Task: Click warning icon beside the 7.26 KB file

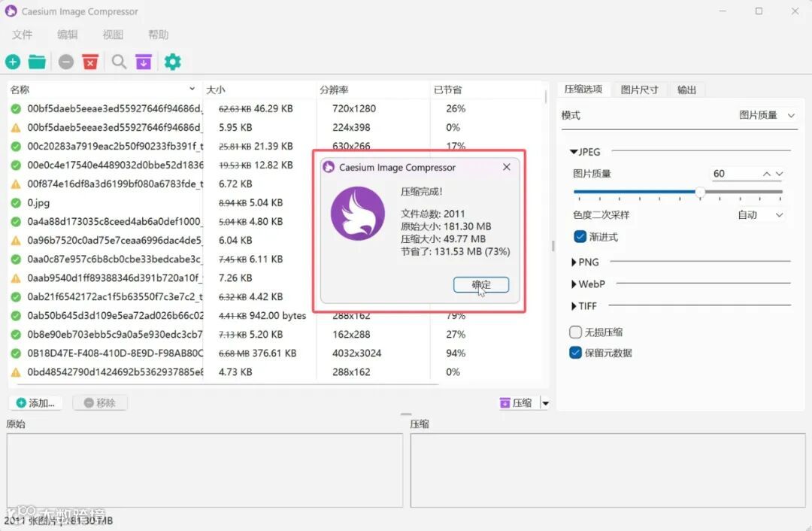Action: 16,278
